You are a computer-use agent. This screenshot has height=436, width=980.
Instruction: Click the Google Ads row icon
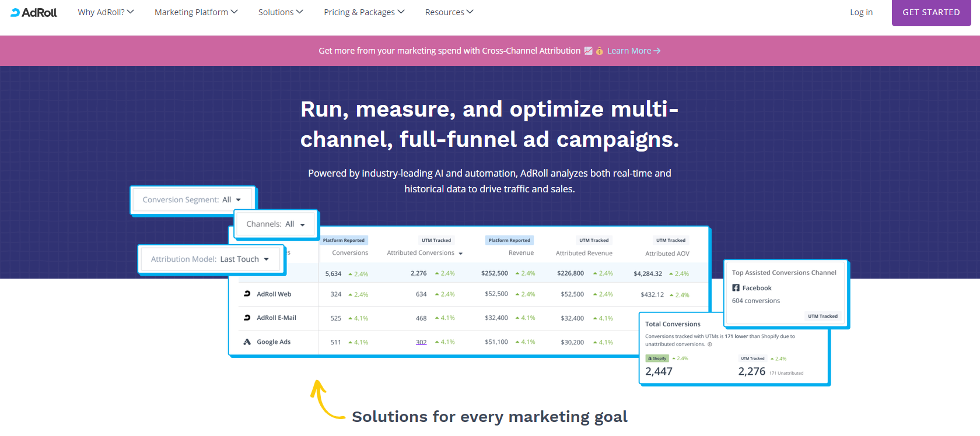tap(247, 342)
